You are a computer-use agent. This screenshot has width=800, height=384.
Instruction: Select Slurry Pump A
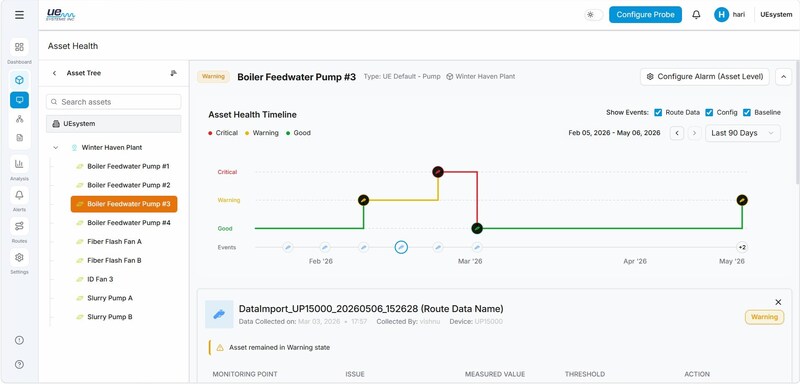tap(110, 298)
